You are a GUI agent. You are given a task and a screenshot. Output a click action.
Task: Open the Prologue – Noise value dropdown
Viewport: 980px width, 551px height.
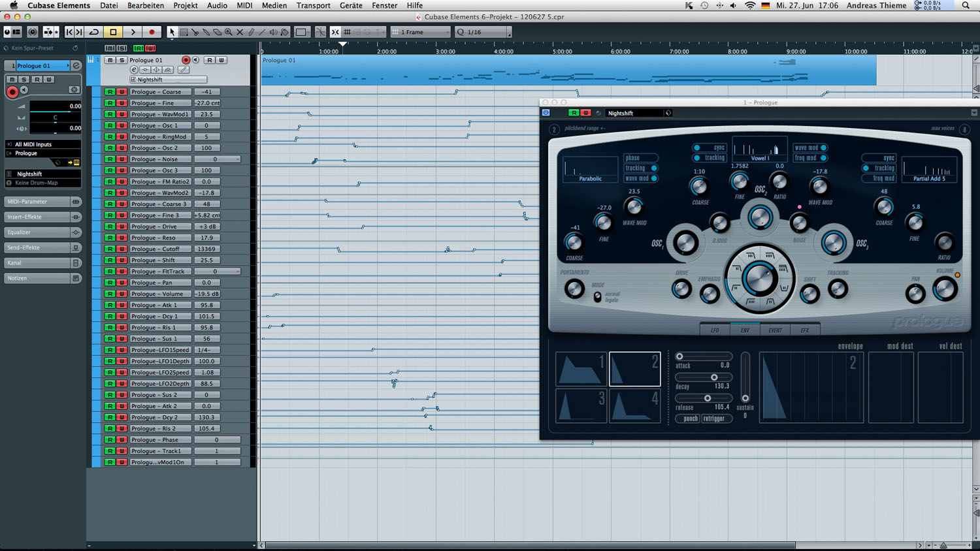point(218,159)
